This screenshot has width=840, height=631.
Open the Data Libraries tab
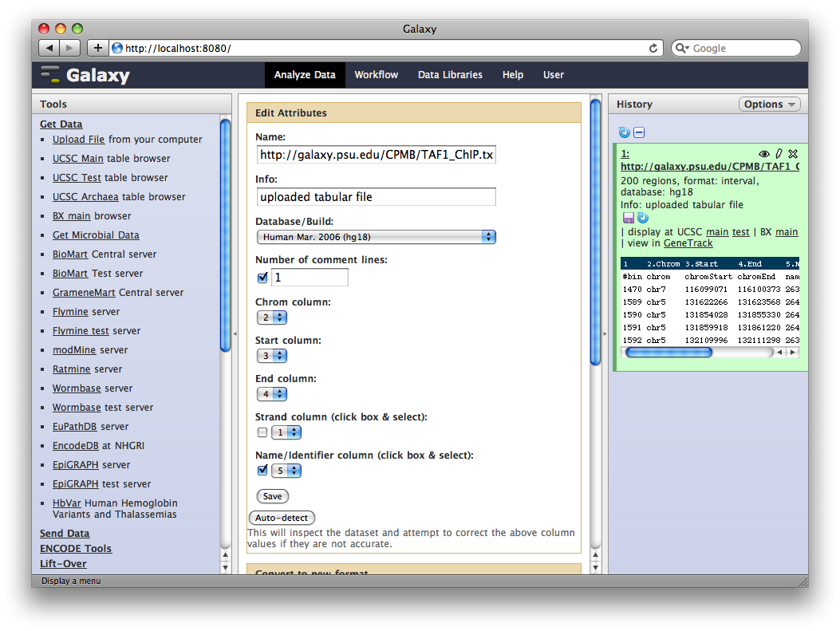(x=450, y=75)
